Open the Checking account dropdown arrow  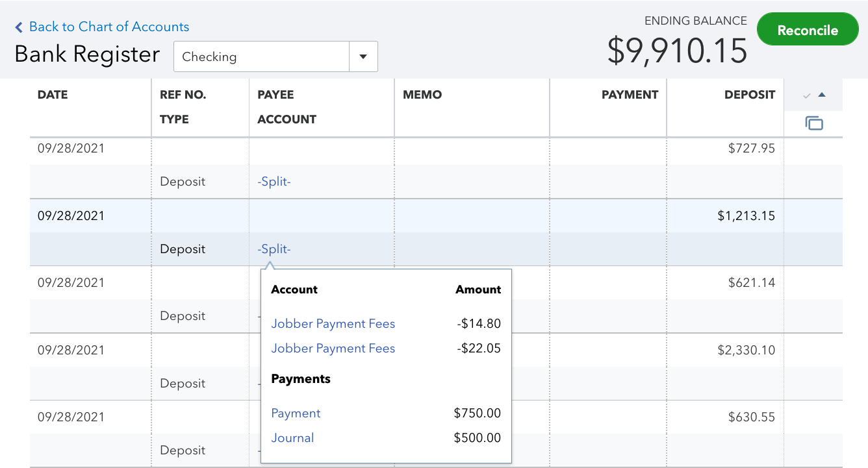[x=363, y=57]
